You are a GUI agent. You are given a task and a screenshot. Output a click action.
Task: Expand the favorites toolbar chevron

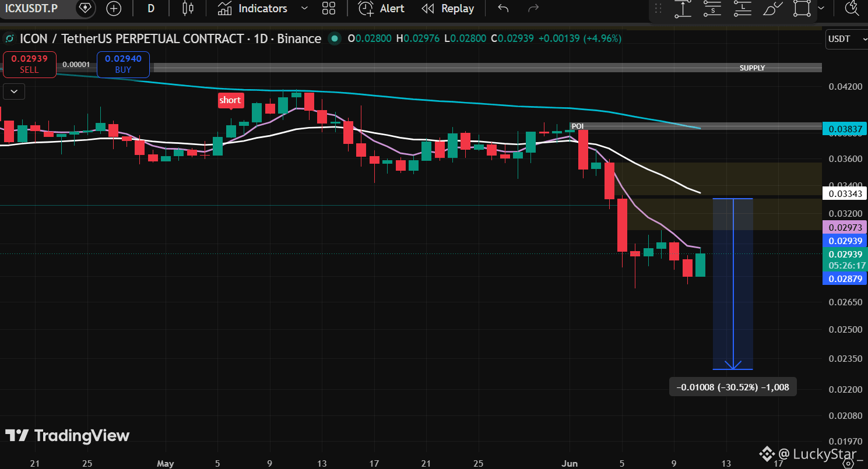(821, 8)
